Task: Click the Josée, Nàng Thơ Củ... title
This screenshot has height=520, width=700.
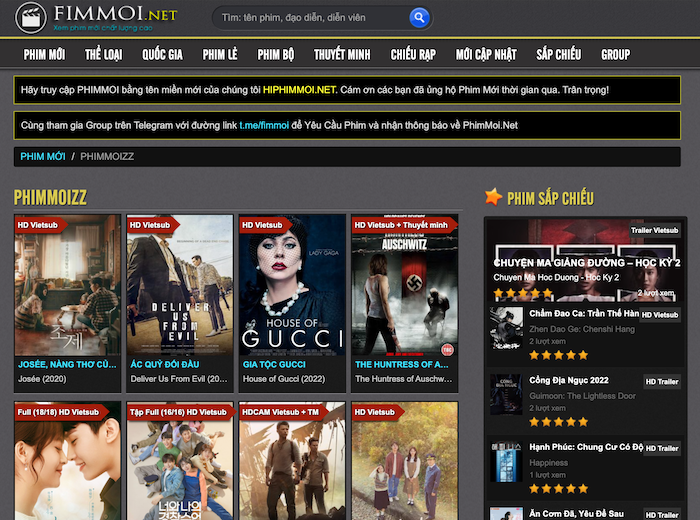Action: tap(67, 364)
